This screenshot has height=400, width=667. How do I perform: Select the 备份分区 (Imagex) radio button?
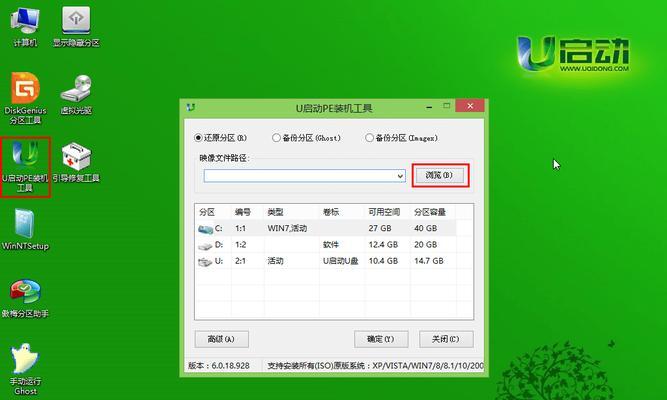369,138
